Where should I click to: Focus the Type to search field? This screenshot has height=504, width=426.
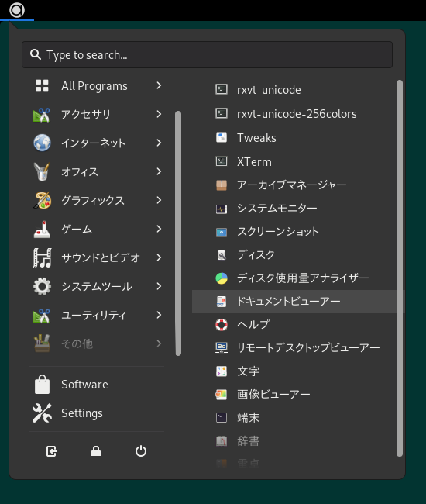click(207, 54)
